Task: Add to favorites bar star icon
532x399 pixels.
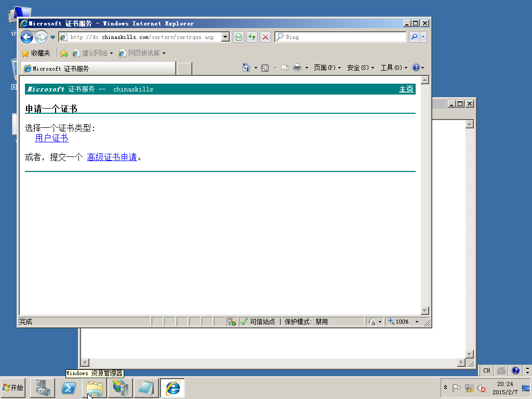Action: point(64,54)
